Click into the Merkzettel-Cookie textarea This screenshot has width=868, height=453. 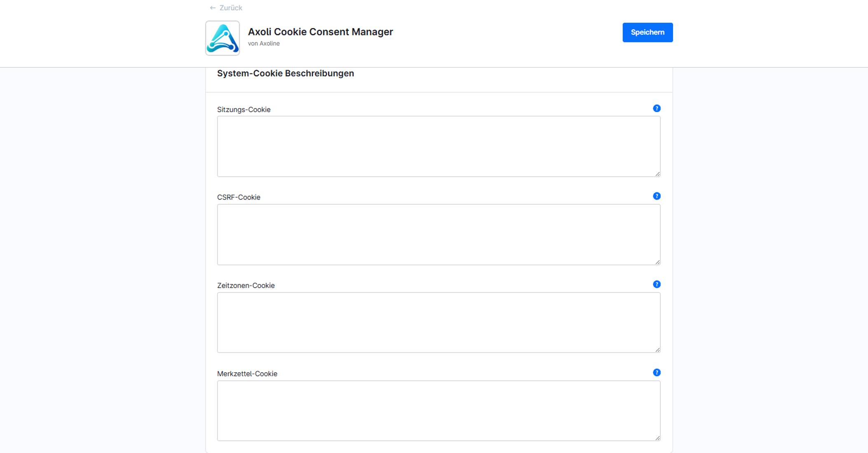click(439, 411)
